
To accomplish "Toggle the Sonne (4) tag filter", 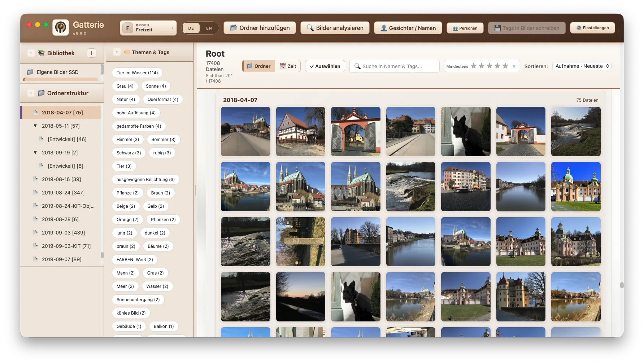I will click(156, 86).
